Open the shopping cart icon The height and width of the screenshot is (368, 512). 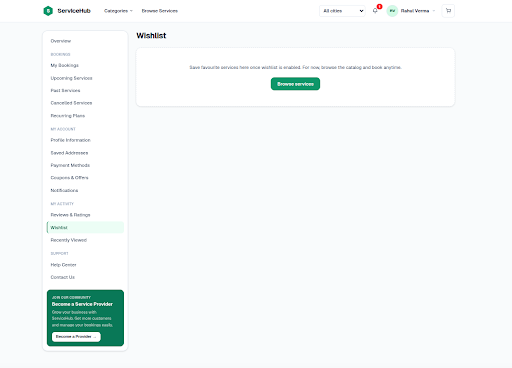[x=448, y=11]
